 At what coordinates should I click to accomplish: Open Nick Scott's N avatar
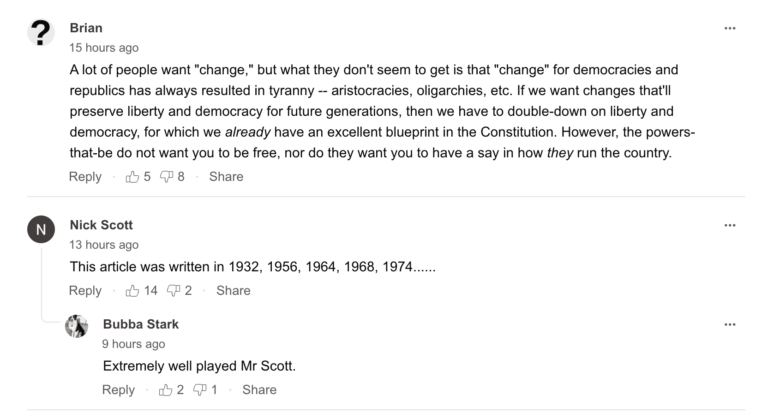41,229
